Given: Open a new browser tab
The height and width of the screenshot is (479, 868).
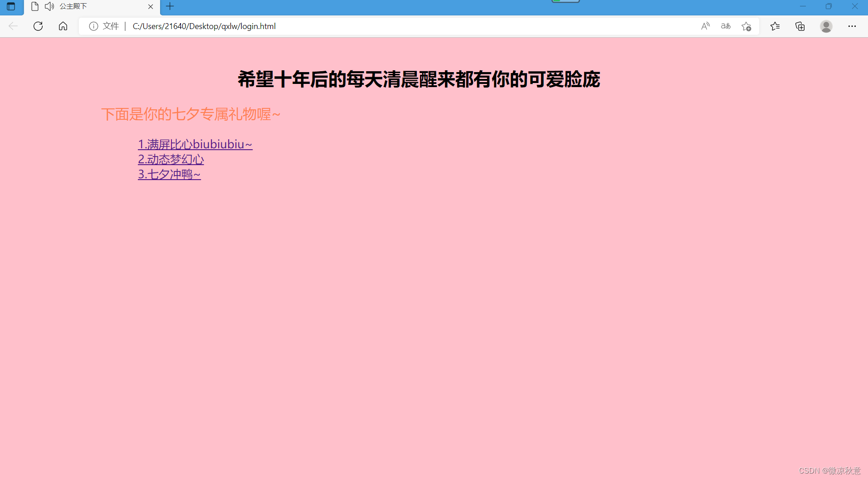Looking at the screenshot, I should (170, 6).
